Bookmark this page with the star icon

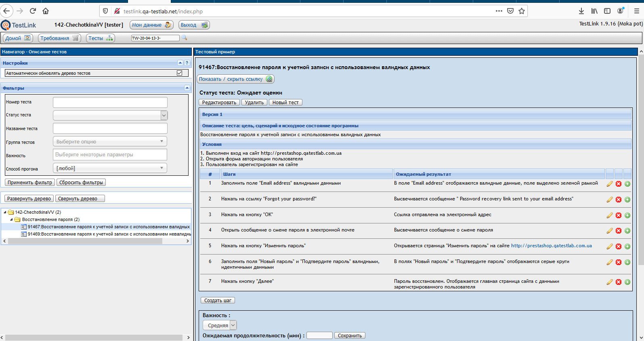[x=522, y=11]
